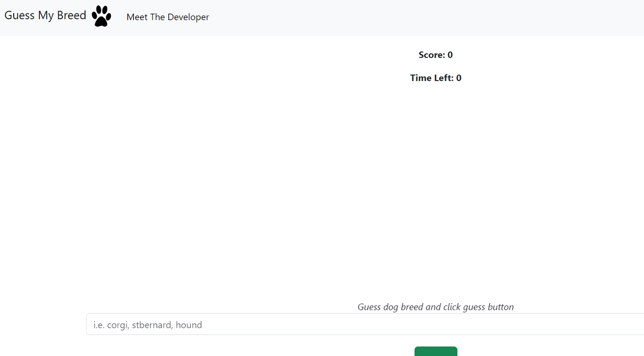Click the "Guess dog breed and click guess button" hint
Image resolution: width=644 pixels, height=356 pixels.
coord(436,307)
